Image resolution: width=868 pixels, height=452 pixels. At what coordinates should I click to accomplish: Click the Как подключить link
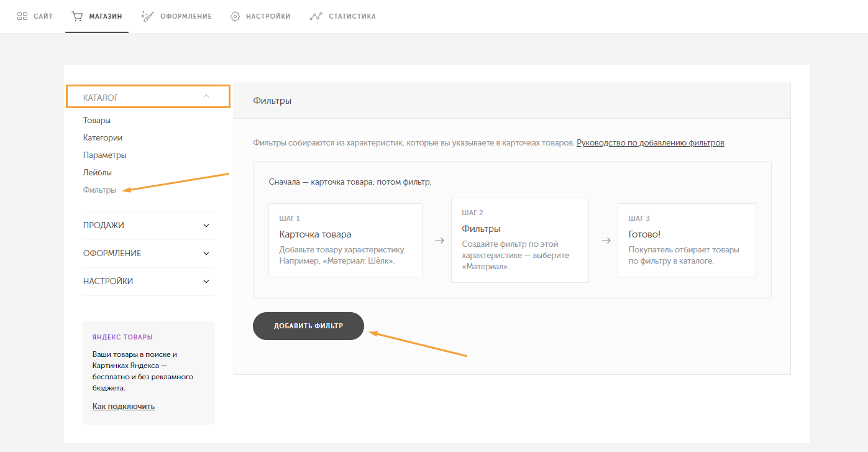(124, 406)
